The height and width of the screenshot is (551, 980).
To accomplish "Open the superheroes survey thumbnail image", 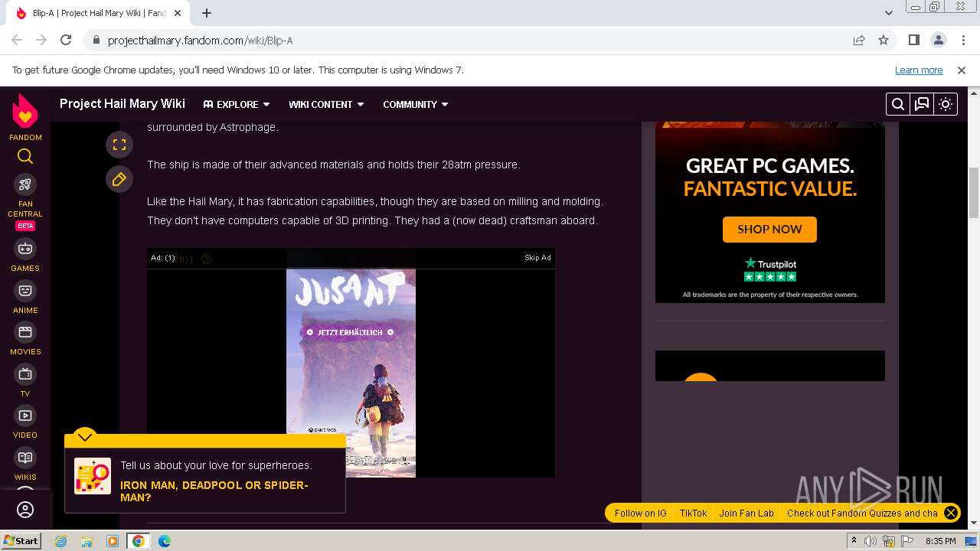I will (x=93, y=476).
